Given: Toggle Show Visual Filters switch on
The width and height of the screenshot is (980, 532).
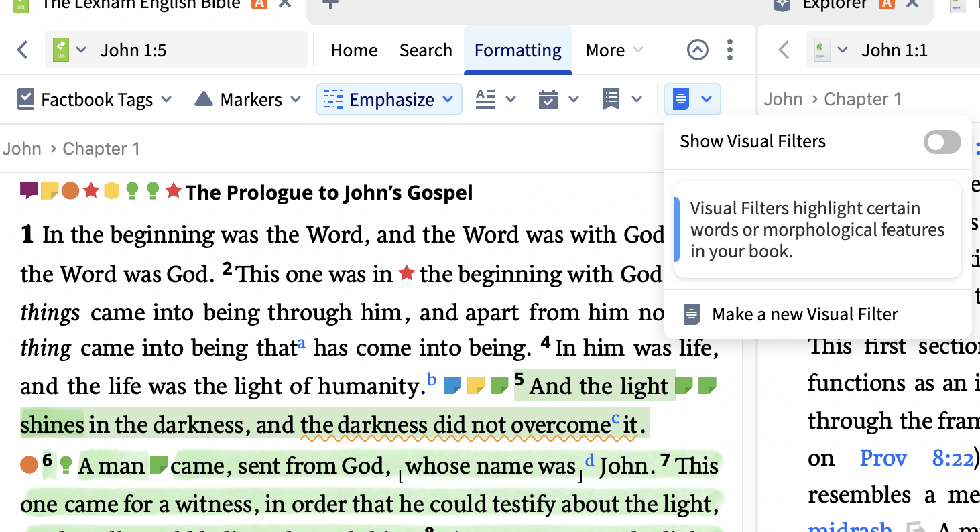Looking at the screenshot, I should tap(942, 142).
